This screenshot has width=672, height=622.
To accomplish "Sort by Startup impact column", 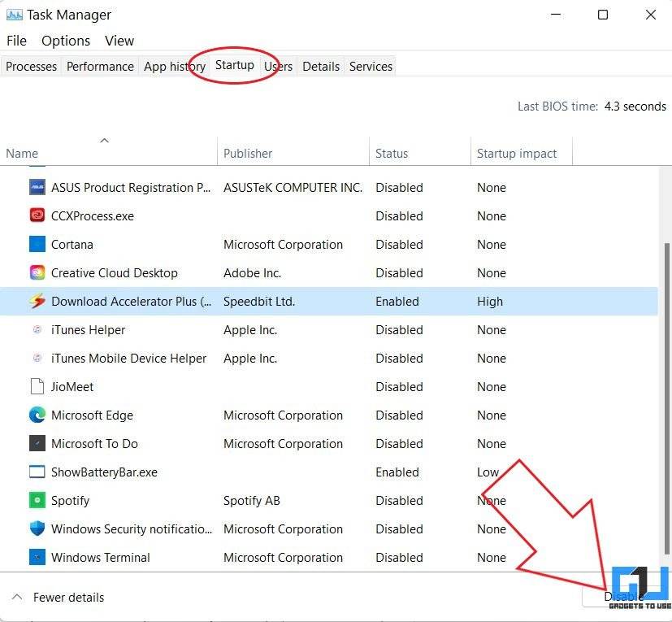I will click(x=517, y=153).
